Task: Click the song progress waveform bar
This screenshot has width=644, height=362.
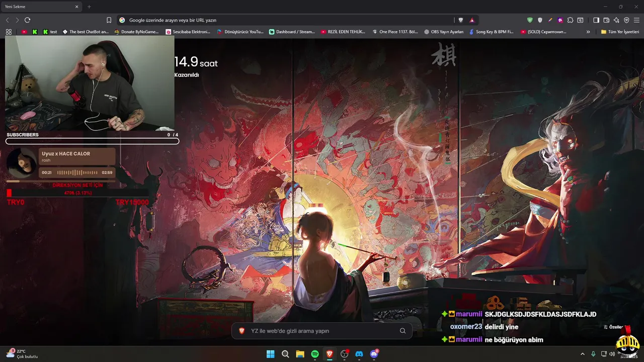Action: tap(76, 172)
